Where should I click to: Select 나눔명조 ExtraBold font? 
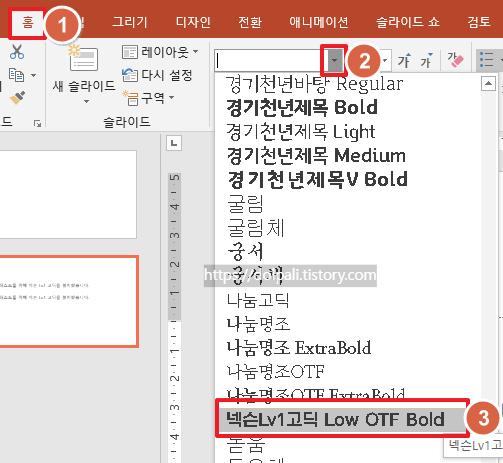[299, 347]
